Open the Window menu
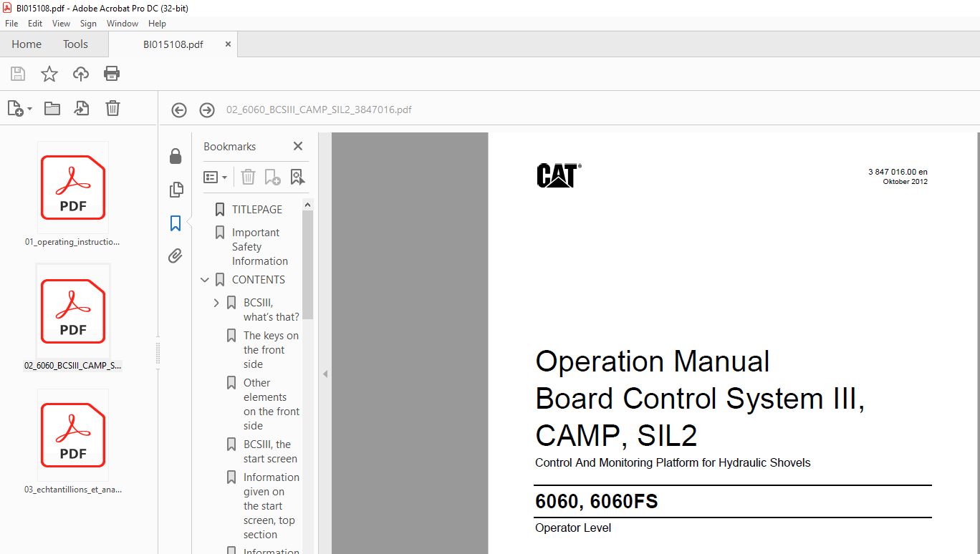The height and width of the screenshot is (554, 980). coord(123,24)
